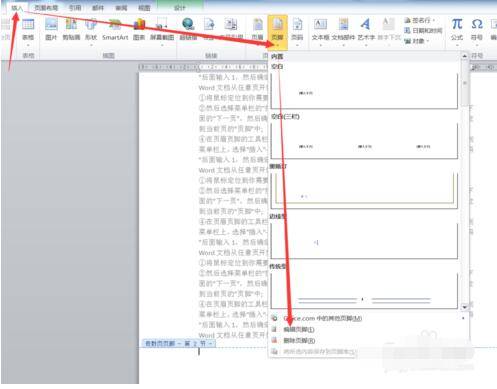Select the 空白(三栏) three-column footer thumbnail
This screenshot has width=497, height=389.
point(364,140)
